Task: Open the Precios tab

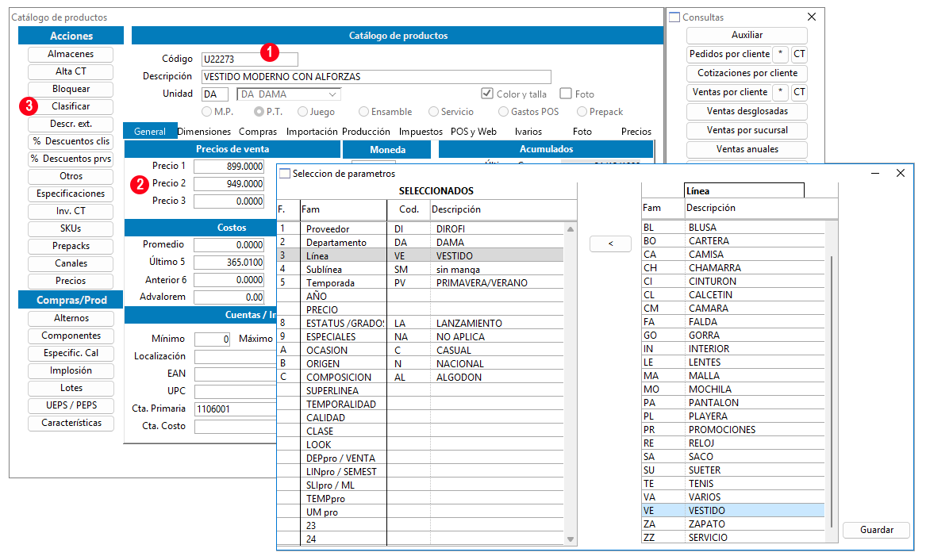Action: click(636, 132)
